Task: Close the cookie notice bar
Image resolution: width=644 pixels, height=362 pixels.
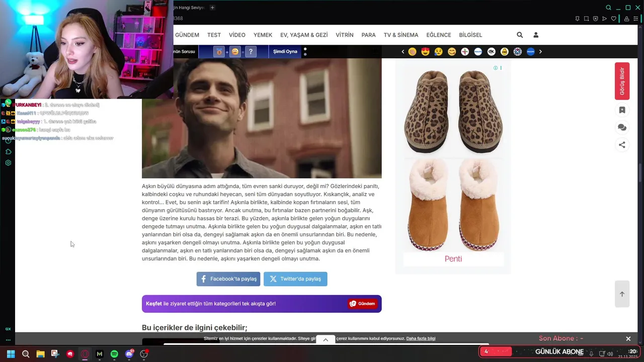Action: click(628, 339)
